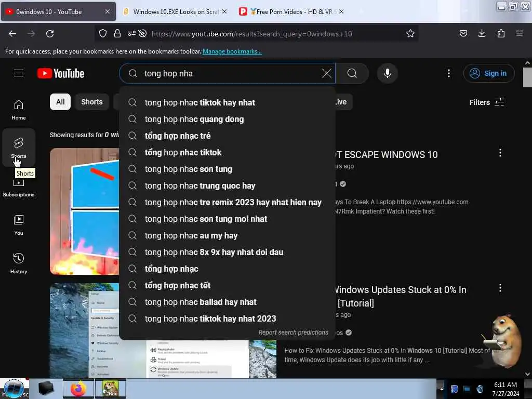
Task: Submit search with the magnifier button
Action: [352, 73]
